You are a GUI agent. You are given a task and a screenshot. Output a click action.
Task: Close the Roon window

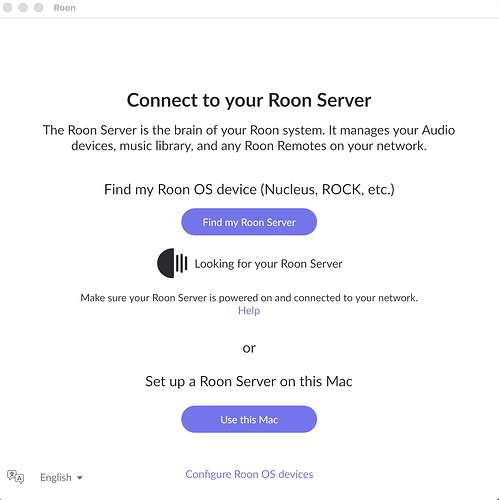point(7,7)
